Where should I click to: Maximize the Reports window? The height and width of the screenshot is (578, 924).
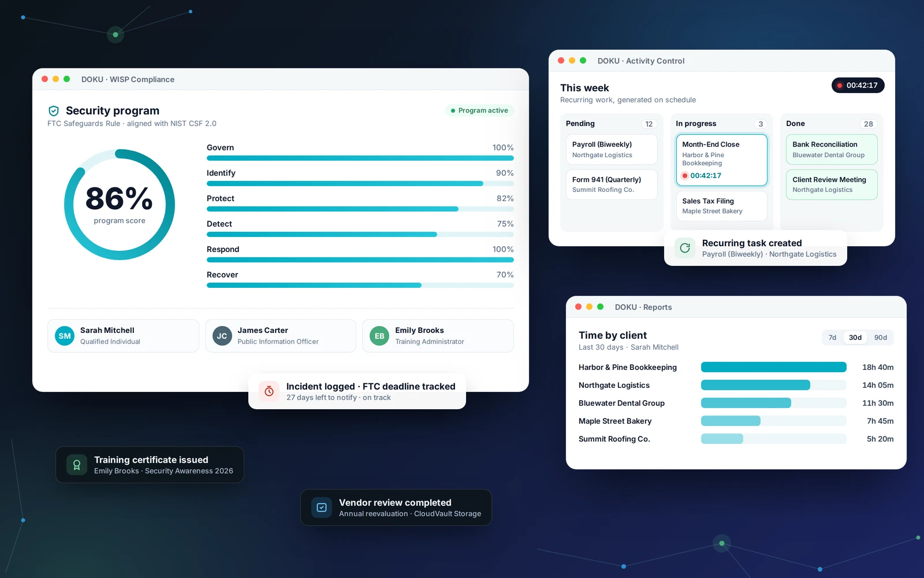pos(600,307)
